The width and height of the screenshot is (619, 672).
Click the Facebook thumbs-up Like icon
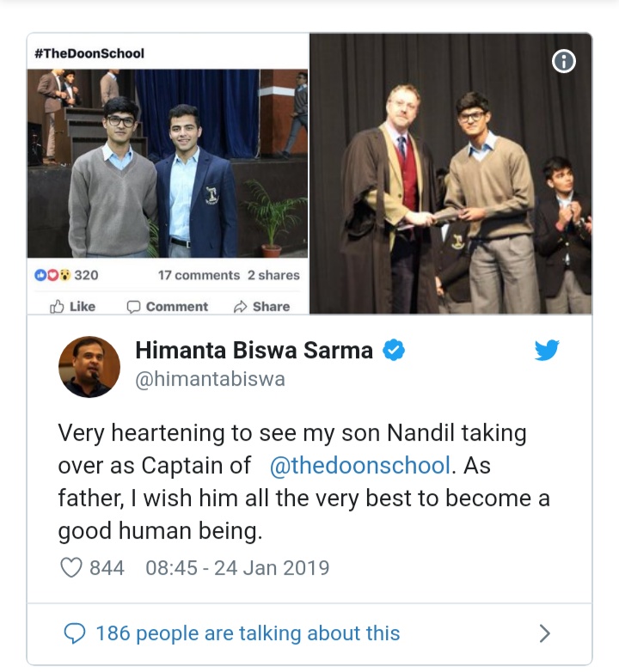(x=57, y=307)
